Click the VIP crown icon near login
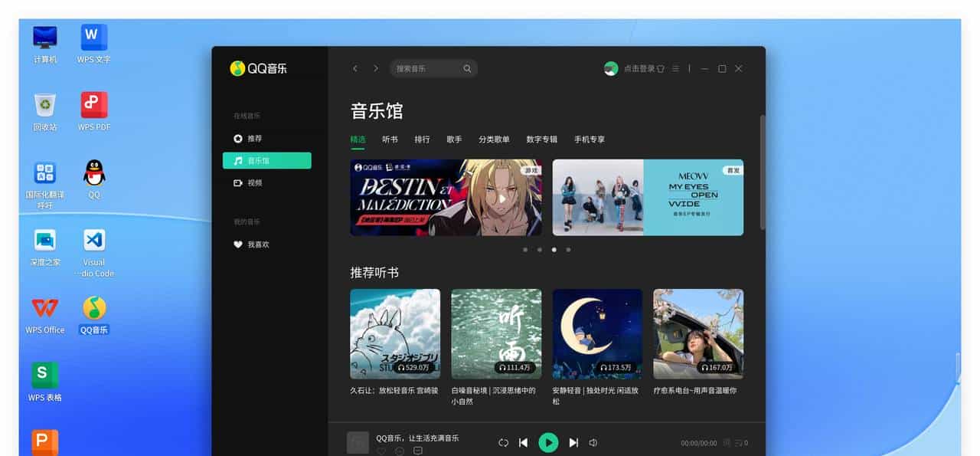 (661, 68)
